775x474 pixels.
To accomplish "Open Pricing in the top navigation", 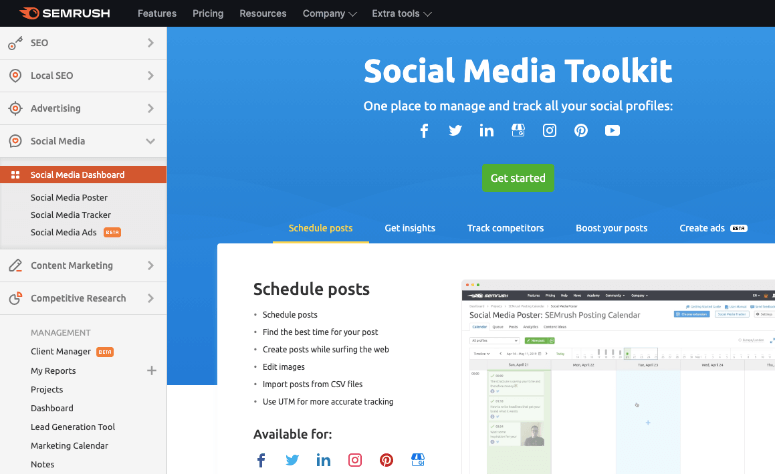I will pos(208,14).
